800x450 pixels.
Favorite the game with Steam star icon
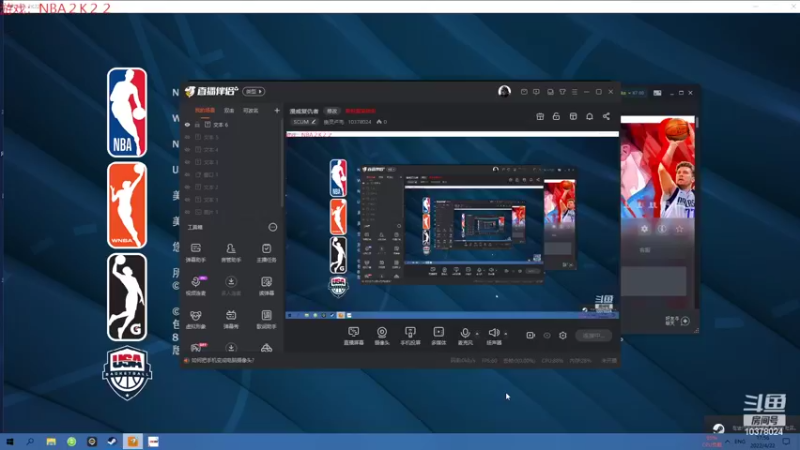tap(679, 229)
